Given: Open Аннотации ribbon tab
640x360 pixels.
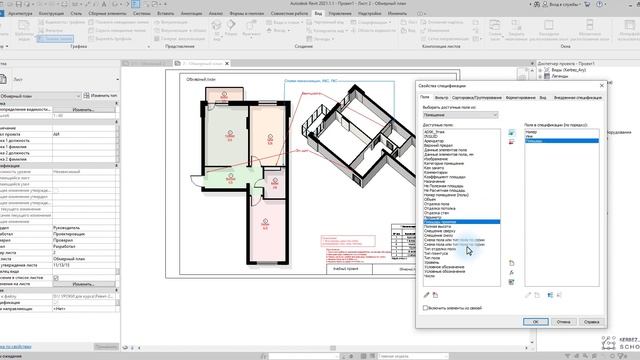Looking at the screenshot, I should coord(191,13).
